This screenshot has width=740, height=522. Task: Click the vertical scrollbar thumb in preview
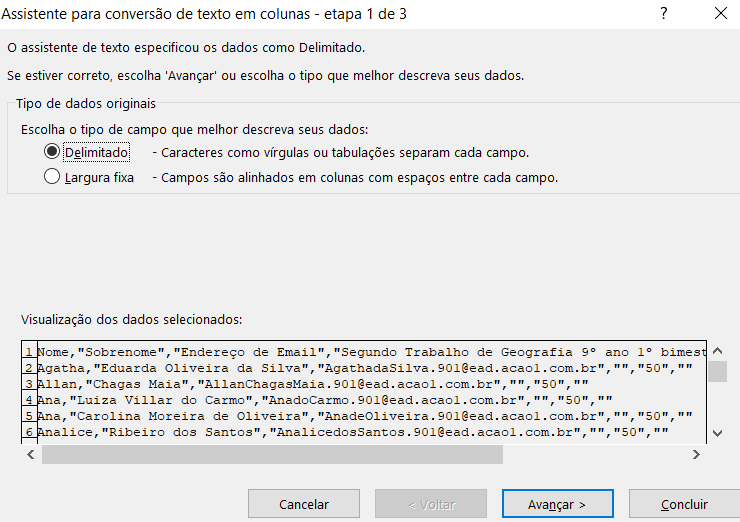tap(717, 372)
